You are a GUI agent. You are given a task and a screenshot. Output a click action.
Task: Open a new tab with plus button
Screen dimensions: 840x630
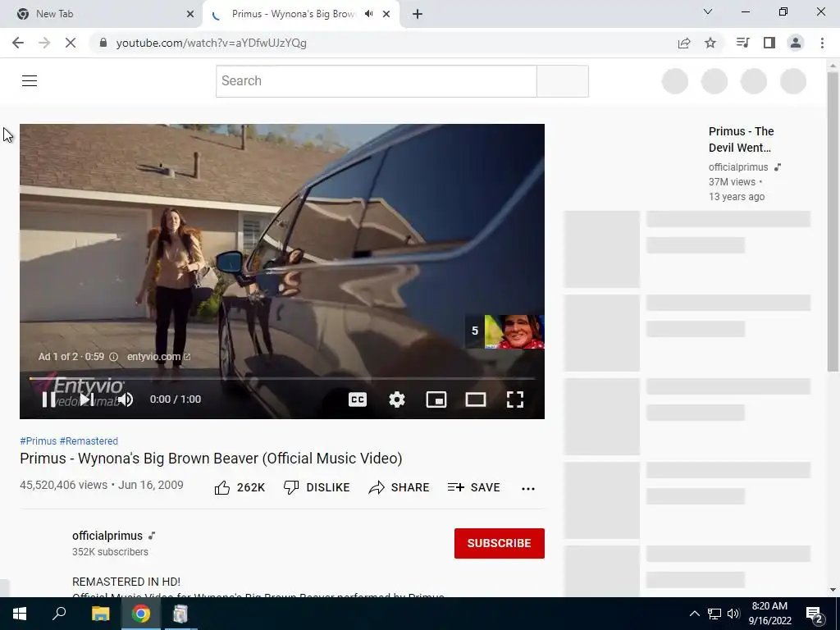[x=418, y=14]
